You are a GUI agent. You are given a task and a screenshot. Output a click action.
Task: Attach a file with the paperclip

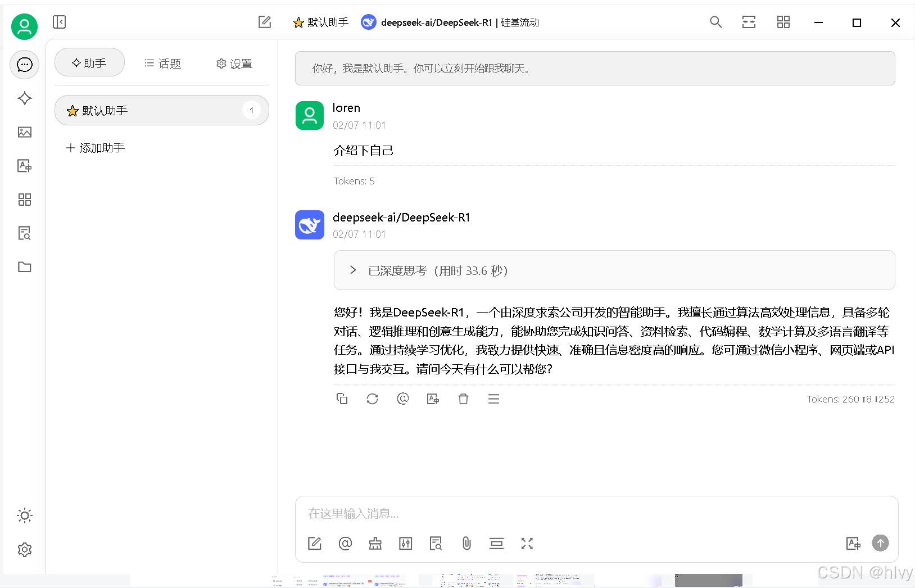466,543
